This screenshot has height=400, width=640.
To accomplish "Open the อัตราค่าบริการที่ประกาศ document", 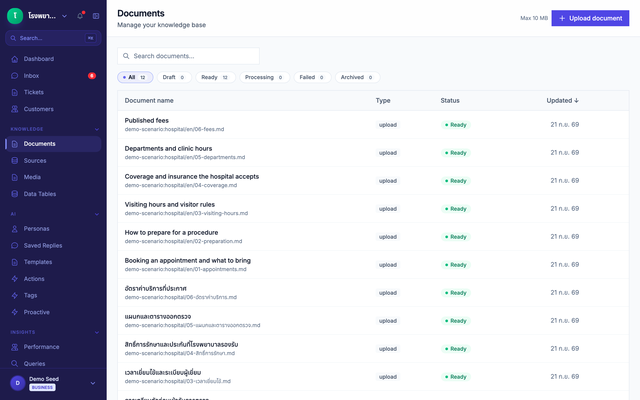I will [156, 289].
